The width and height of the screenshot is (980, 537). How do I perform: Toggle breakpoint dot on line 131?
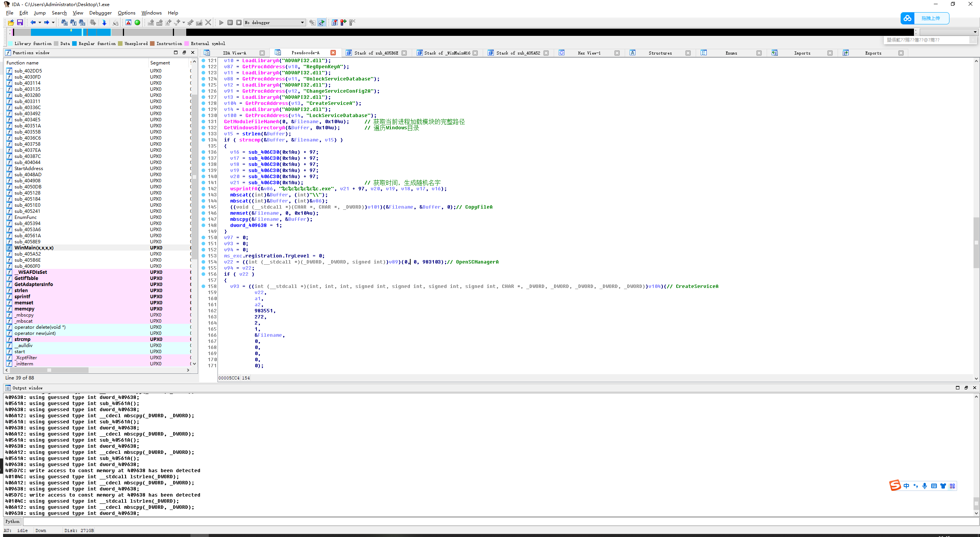[x=203, y=122]
